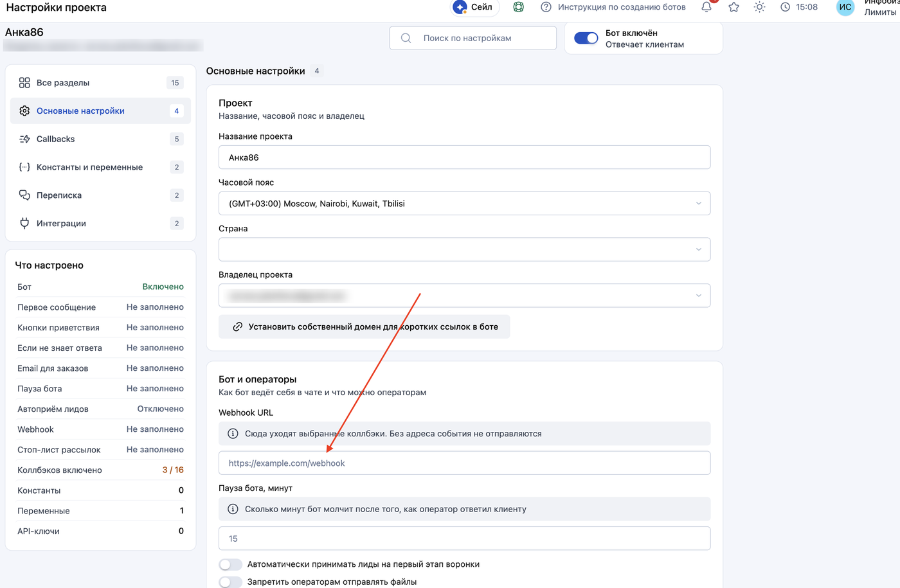Click the search magnifier icon
The height and width of the screenshot is (588, 900).
[406, 38]
